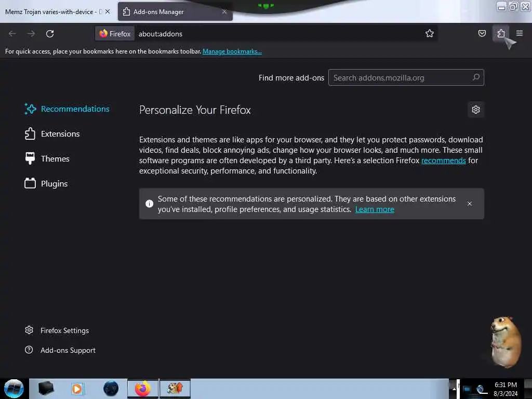Select the Add-ons Manager tab
Image resolution: width=532 pixels, height=399 pixels.
pos(175,12)
